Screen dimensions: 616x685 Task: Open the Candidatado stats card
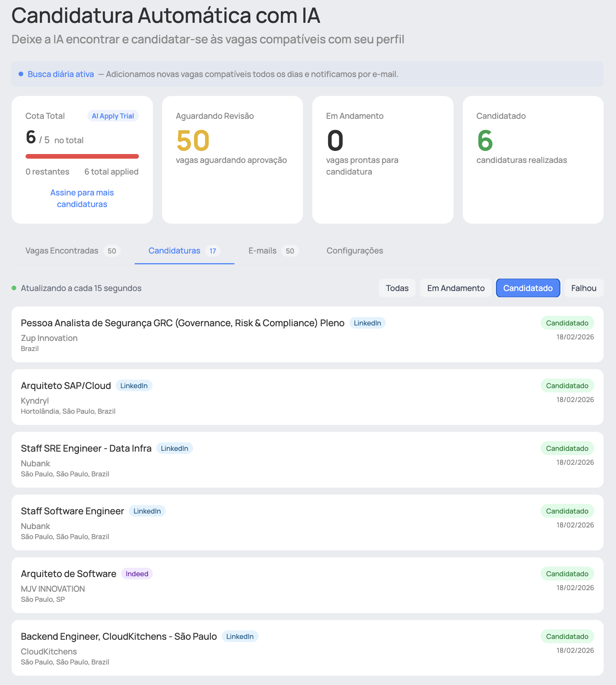(x=533, y=160)
